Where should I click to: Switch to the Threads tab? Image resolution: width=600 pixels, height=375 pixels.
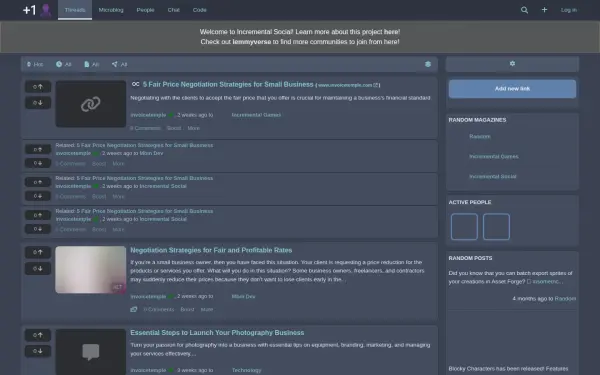[75, 10]
